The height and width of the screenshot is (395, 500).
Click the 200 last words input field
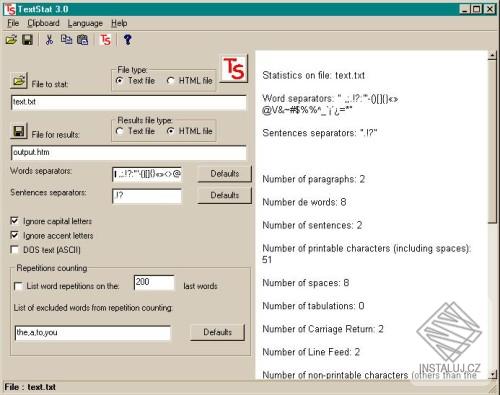[x=154, y=283]
